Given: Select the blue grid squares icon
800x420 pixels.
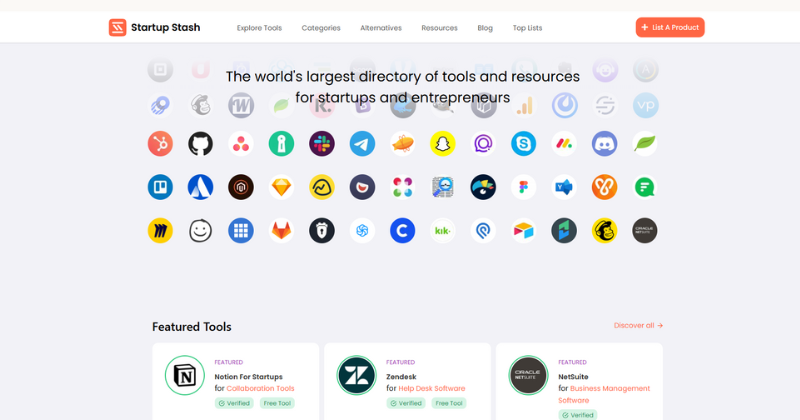Looking at the screenshot, I should pos(241,231).
